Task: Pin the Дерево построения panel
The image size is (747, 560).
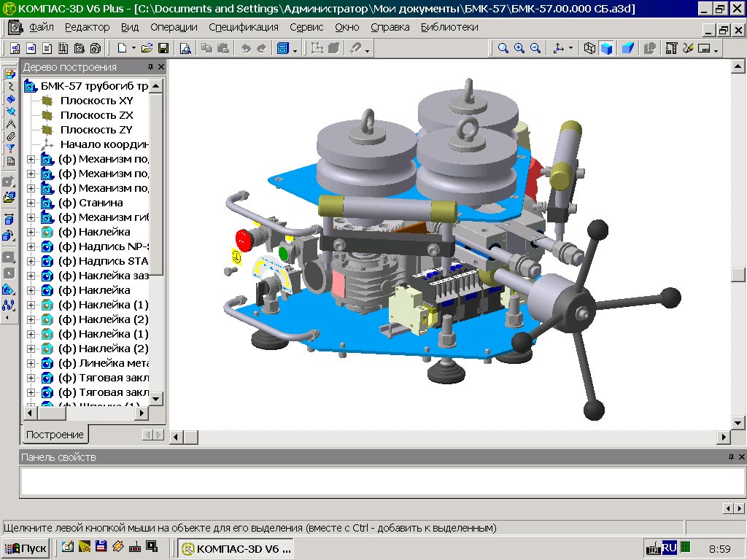Action: point(150,67)
